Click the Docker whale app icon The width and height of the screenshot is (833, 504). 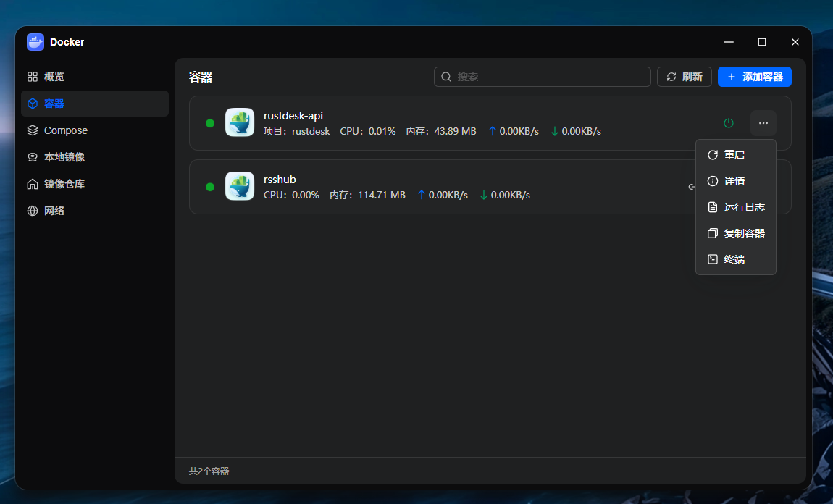tap(35, 42)
